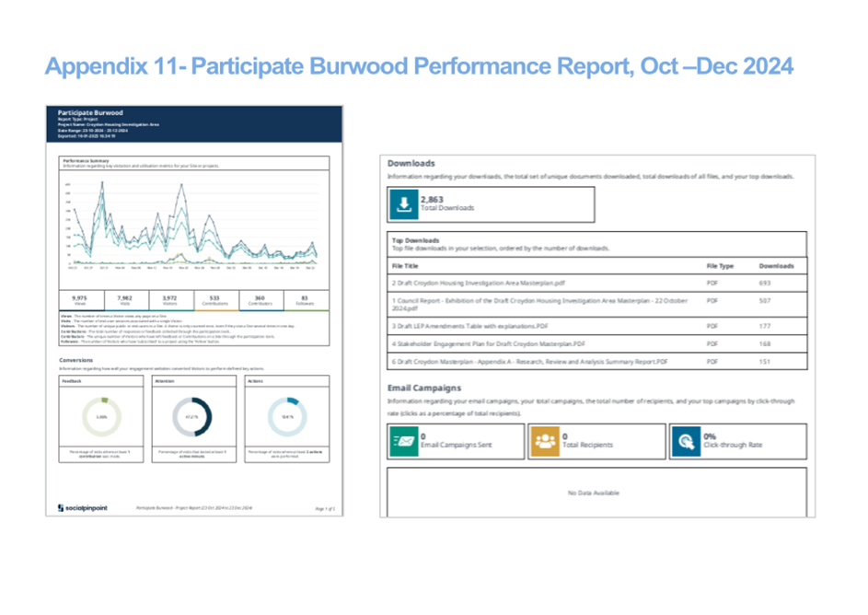Select the 7,982 Visits stat box
Image resolution: width=868 pixels, height=615 pixels.
tap(126, 300)
